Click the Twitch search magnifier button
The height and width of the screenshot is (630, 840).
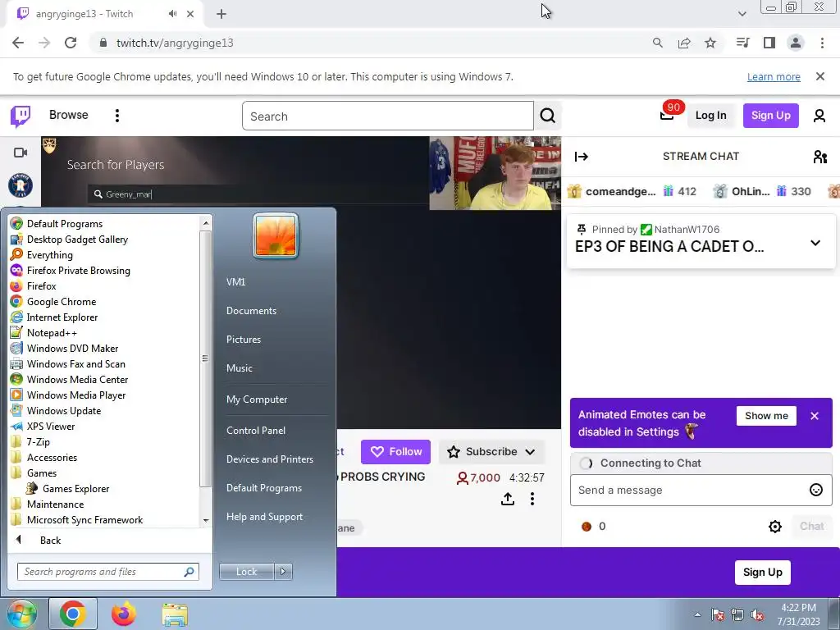point(547,116)
